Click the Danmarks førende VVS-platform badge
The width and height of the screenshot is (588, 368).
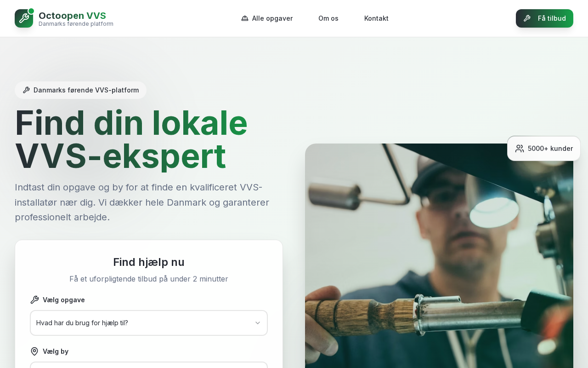pos(80,90)
